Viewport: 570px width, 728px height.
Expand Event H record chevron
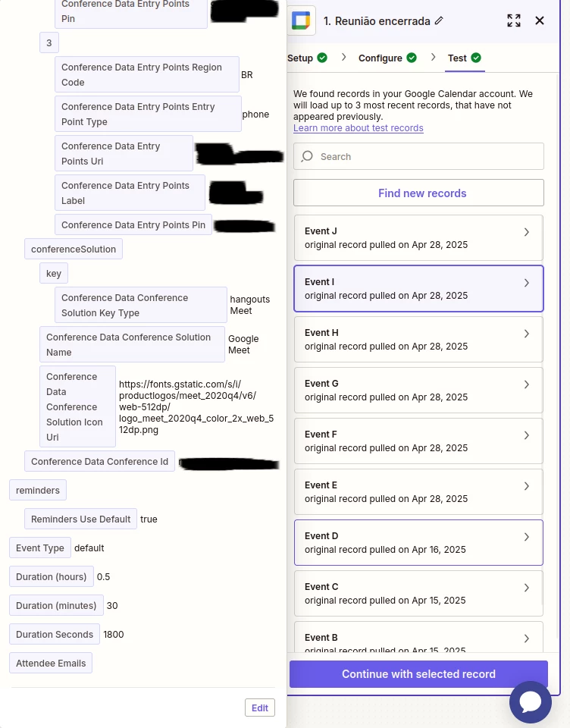click(526, 334)
